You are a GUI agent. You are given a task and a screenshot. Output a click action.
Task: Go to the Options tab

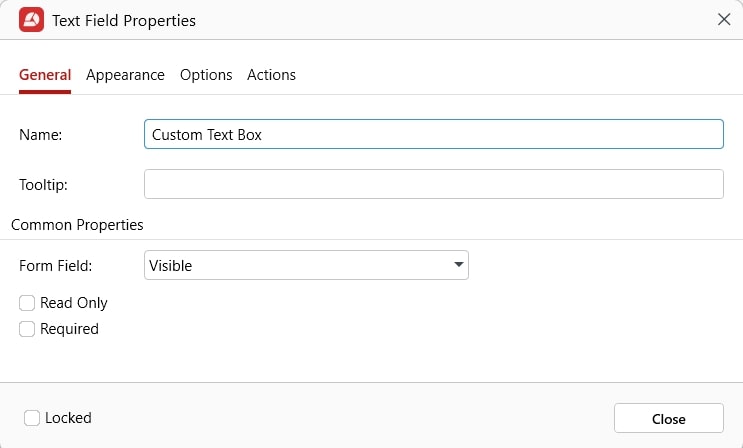[x=206, y=75]
